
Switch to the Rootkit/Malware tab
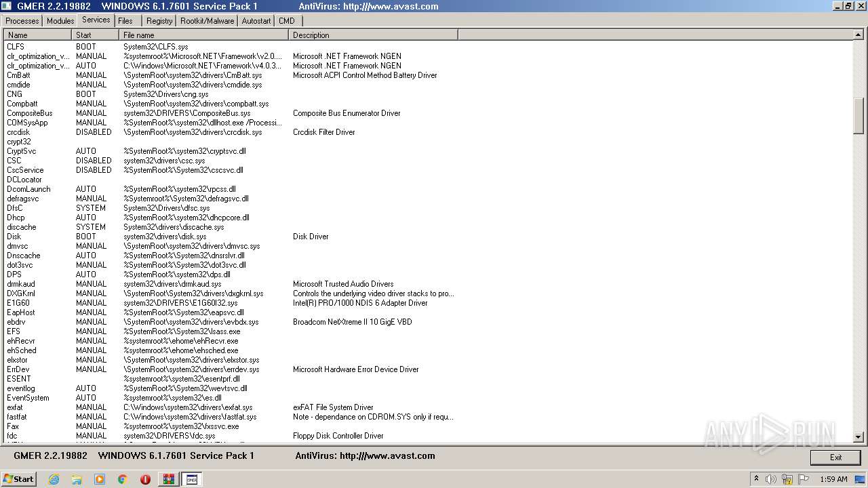pyautogui.click(x=207, y=21)
